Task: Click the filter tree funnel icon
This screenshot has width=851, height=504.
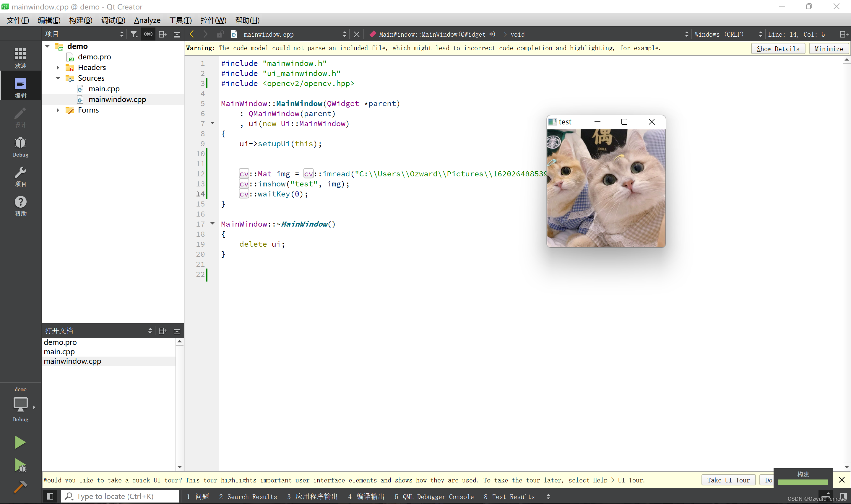Action: point(134,34)
